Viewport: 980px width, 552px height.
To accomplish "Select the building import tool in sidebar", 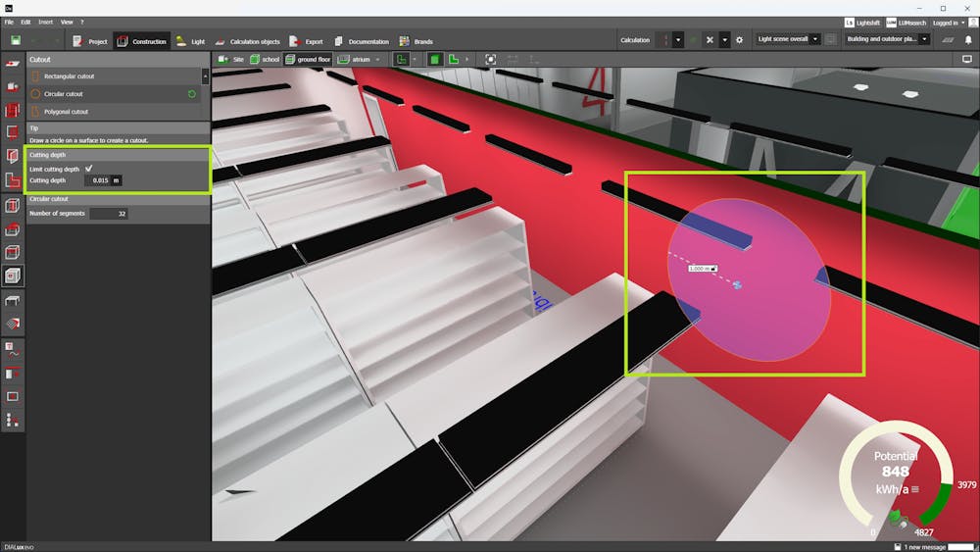I will (13, 87).
